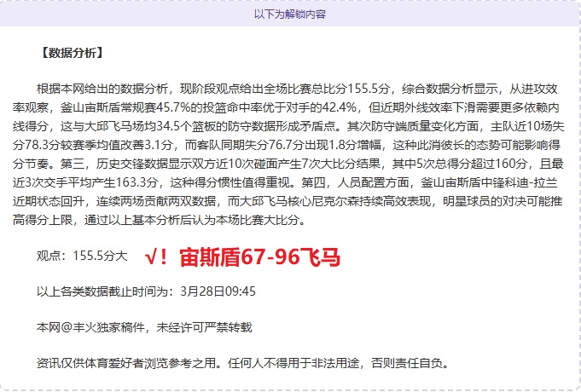Viewport: 581px width, 392px height.
Task: Click the line starting '近期状态回升，连续两场'
Action: (288, 201)
